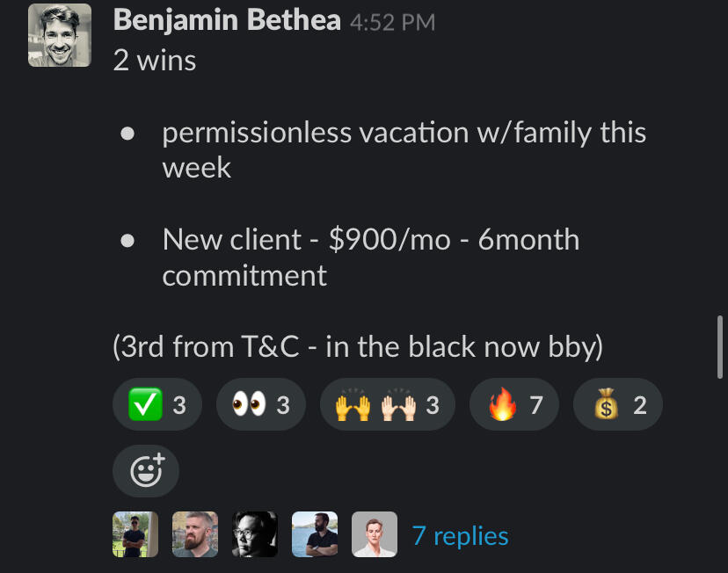Click the money bag reaction
This screenshot has width=728, height=573.
[617, 405]
